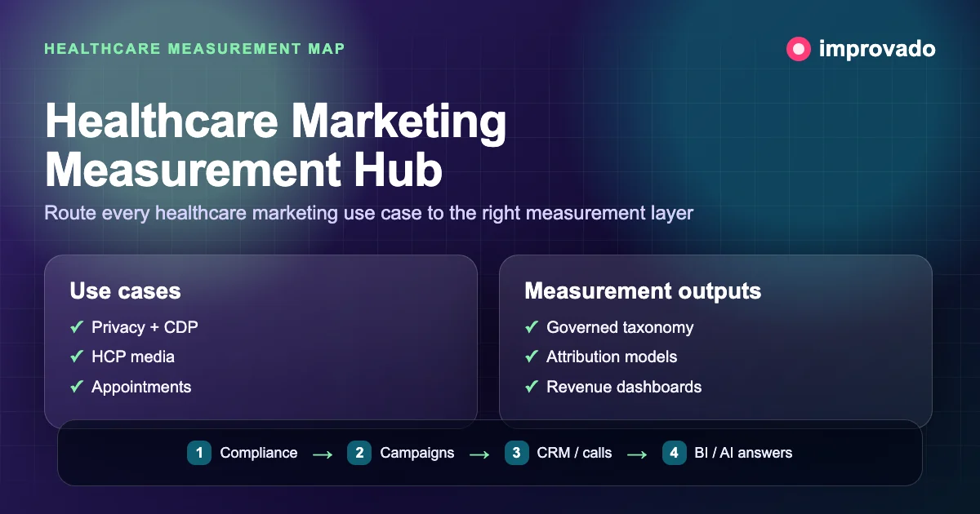This screenshot has height=514, width=980.
Task: Click the 'Appointments' text
Action: [141, 387]
